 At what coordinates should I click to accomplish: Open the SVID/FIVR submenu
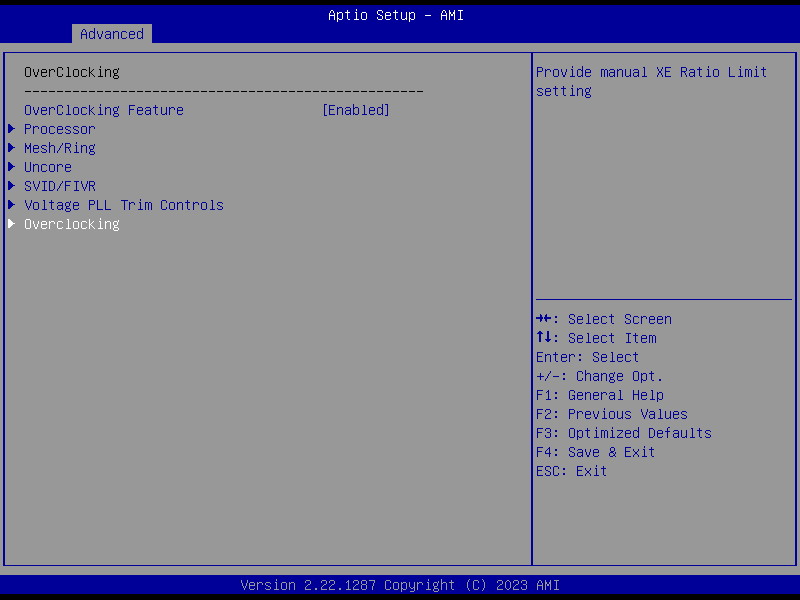(x=60, y=186)
